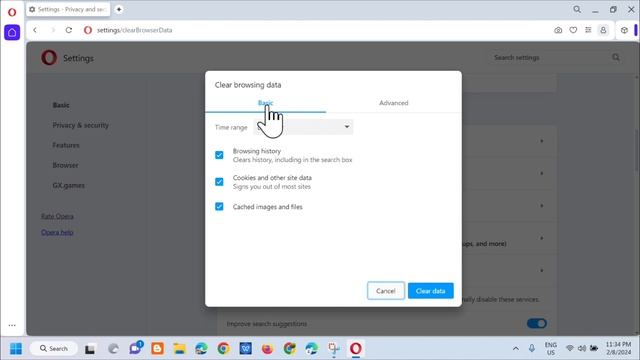Open the extensions cube icon
640x360 pixels.
tap(624, 30)
